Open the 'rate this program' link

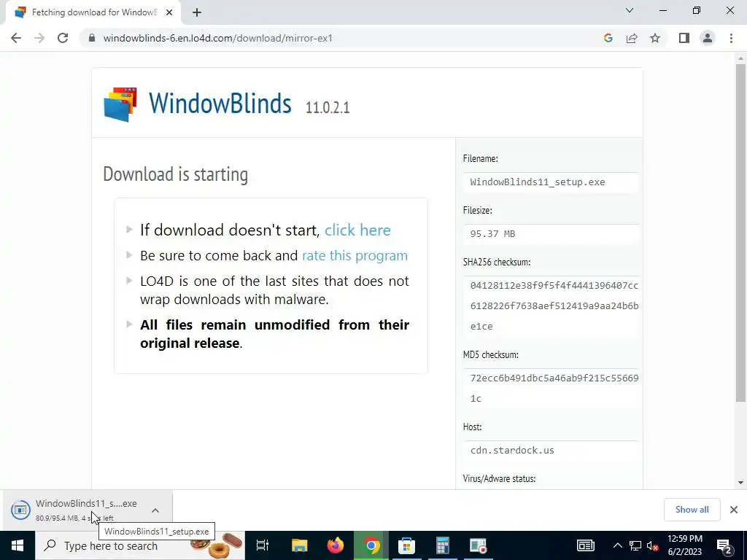point(355,256)
